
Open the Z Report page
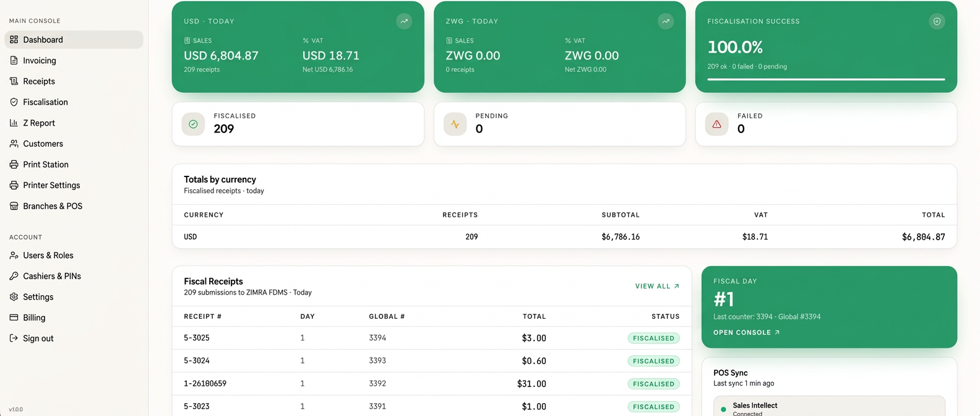[x=74, y=123]
